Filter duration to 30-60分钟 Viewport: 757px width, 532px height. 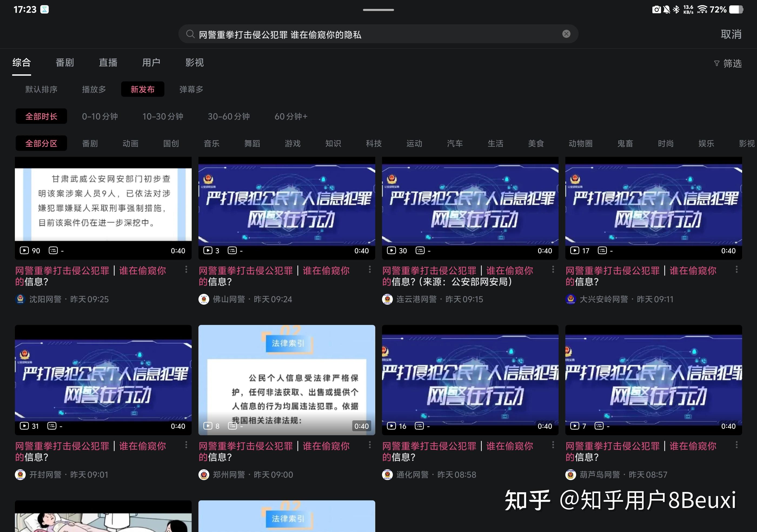click(x=229, y=116)
